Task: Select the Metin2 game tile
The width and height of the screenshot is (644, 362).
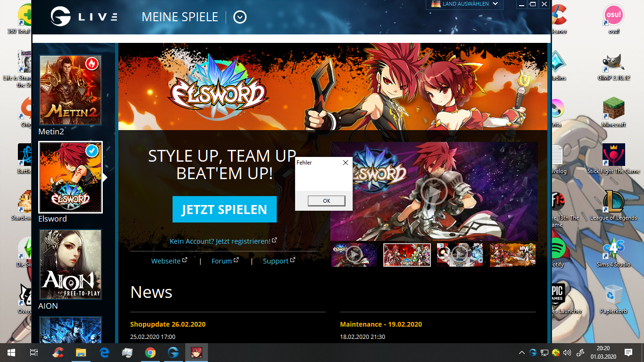Action: click(x=70, y=90)
